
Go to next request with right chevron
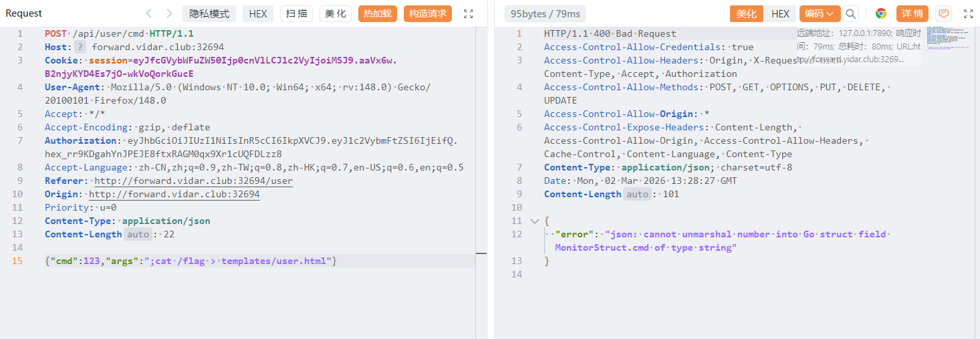169,13
